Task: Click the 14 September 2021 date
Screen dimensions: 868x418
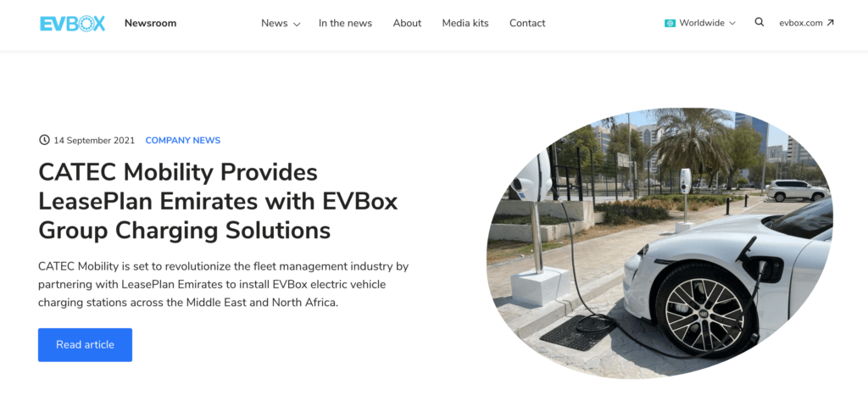Action: pyautogui.click(x=94, y=140)
